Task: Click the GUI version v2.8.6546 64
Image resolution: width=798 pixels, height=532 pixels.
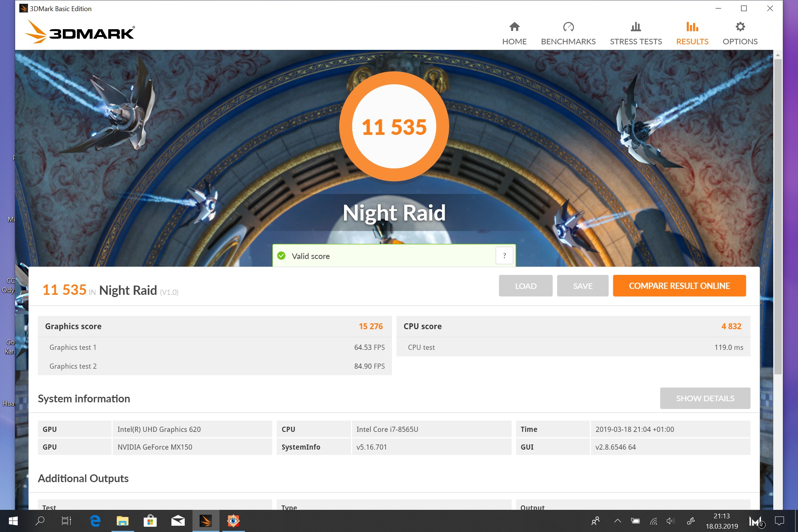Action: coord(670,447)
